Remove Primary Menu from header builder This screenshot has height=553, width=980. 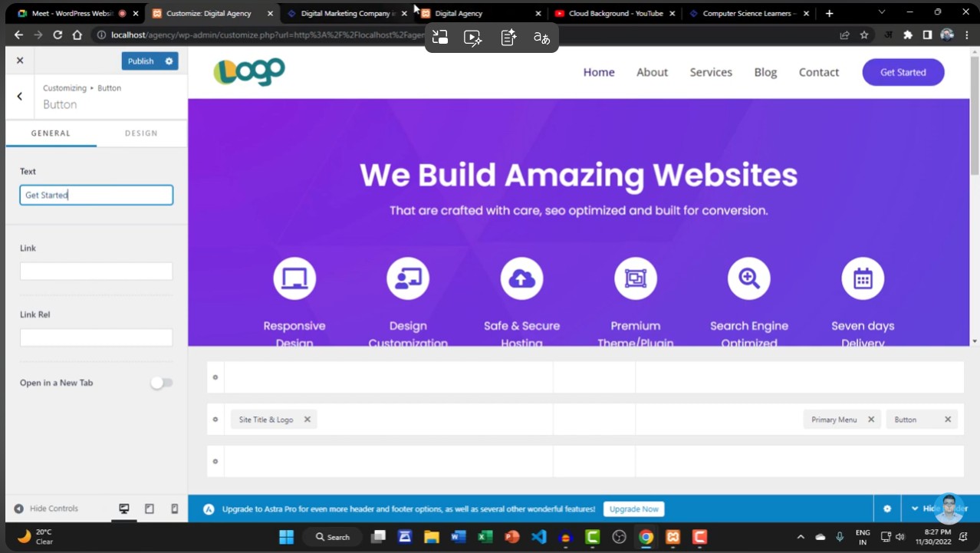click(870, 420)
